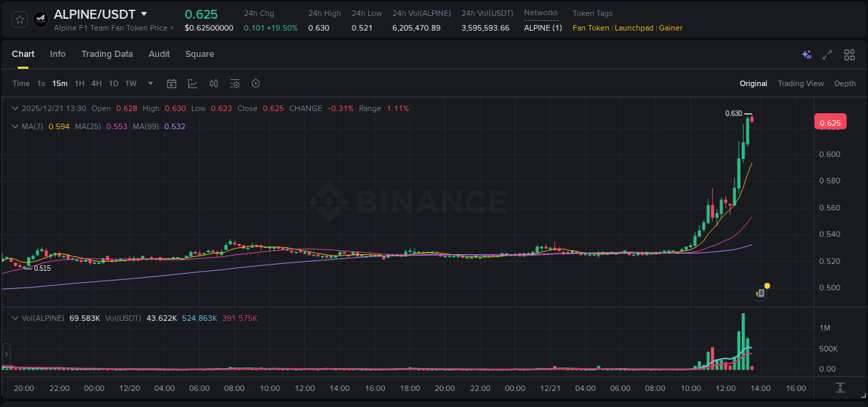This screenshot has height=407, width=868.
Task: Click the red packet gift icon on chart
Action: (760, 292)
